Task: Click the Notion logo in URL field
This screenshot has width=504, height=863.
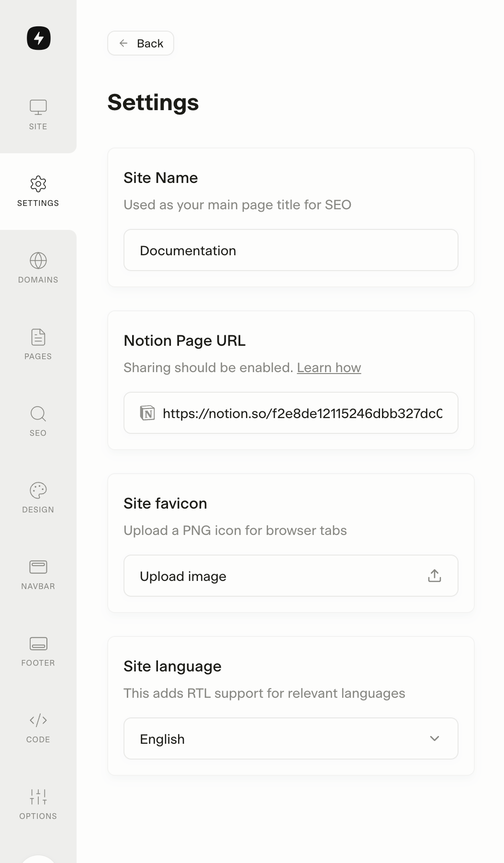Action: (x=147, y=413)
